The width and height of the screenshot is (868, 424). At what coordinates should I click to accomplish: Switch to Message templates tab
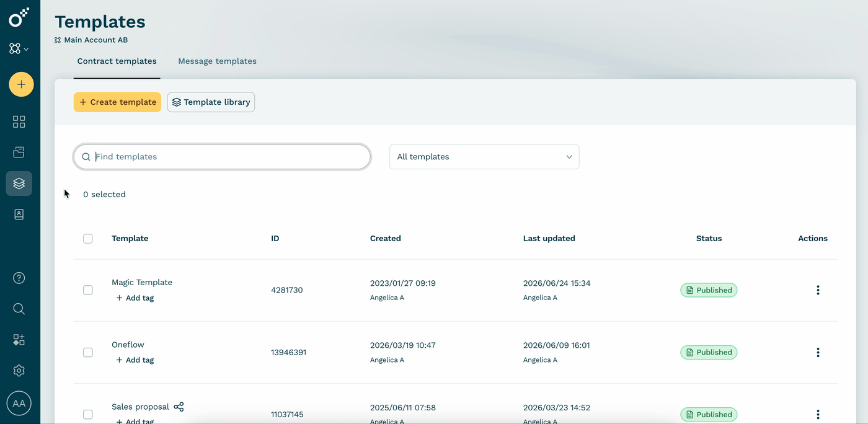[217, 61]
